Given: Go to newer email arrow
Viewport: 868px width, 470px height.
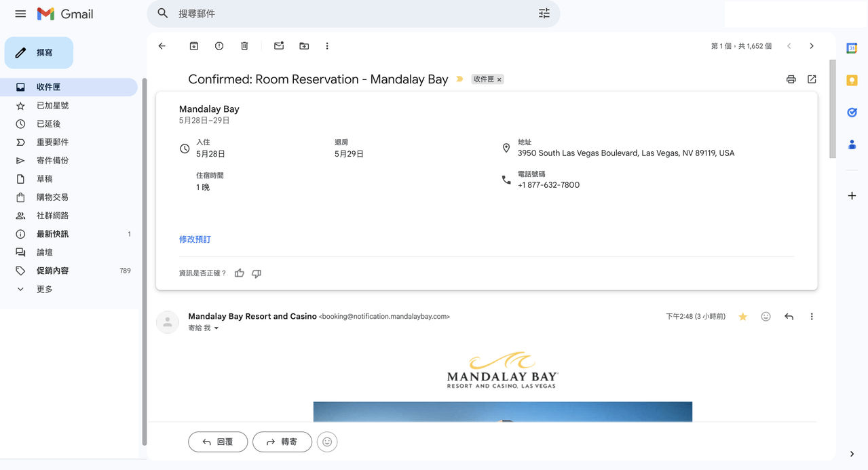Looking at the screenshot, I should coord(789,46).
